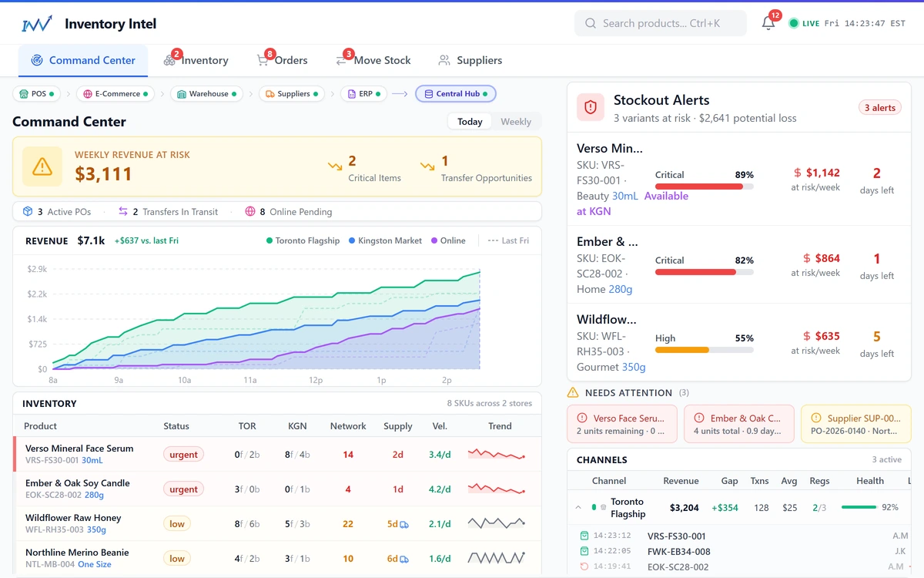Viewport: 924px width, 578px height.
Task: Click the alert icon in Supplier SUP-00 card
Action: 816,418
